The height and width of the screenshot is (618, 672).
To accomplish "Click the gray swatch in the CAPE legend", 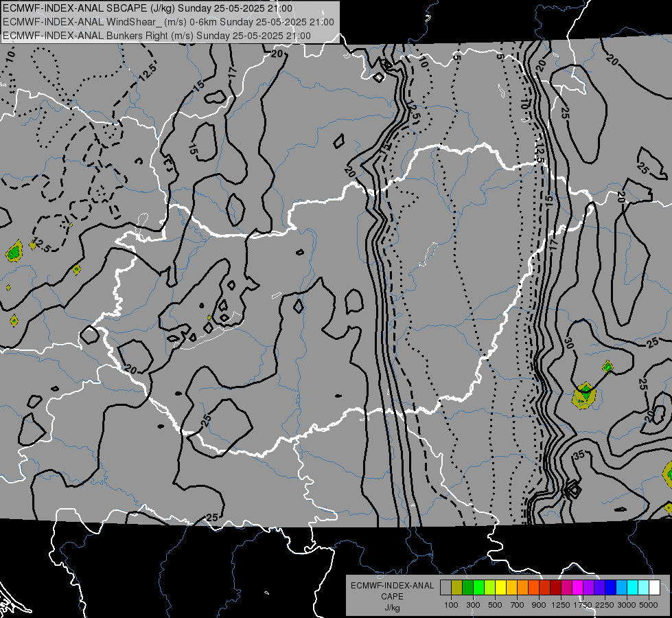I will pos(445,587).
